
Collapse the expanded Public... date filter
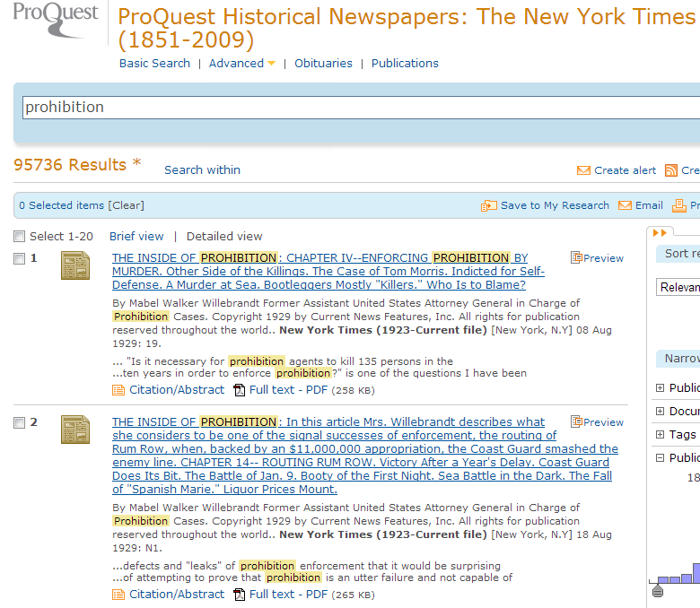660,457
